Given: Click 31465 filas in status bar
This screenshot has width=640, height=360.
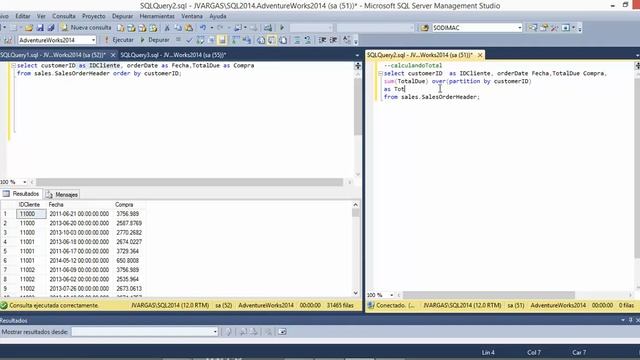Looking at the screenshot, I should 340,305.
